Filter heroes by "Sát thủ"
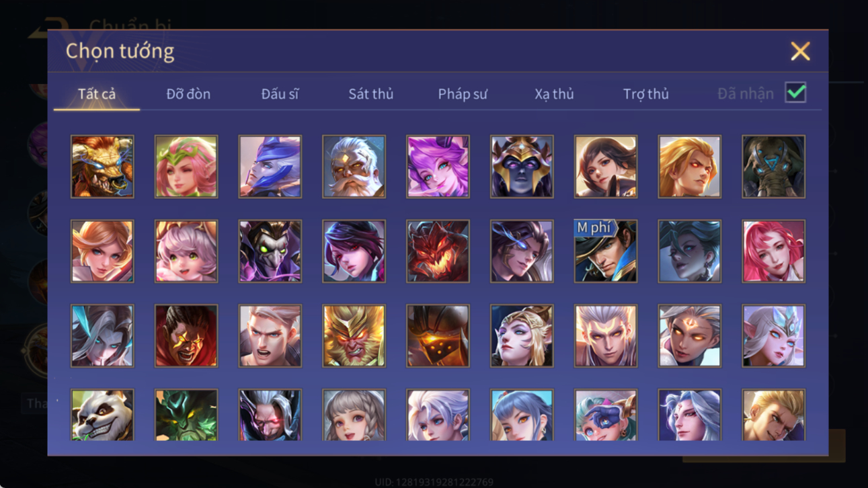868x488 pixels. (x=370, y=94)
